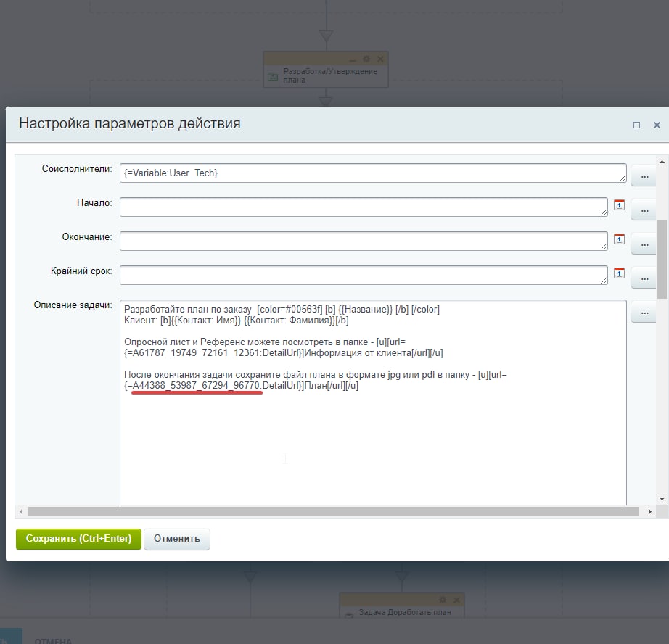The image size is (669, 644).
Task: Click inside the Окончание input field
Action: [364, 241]
